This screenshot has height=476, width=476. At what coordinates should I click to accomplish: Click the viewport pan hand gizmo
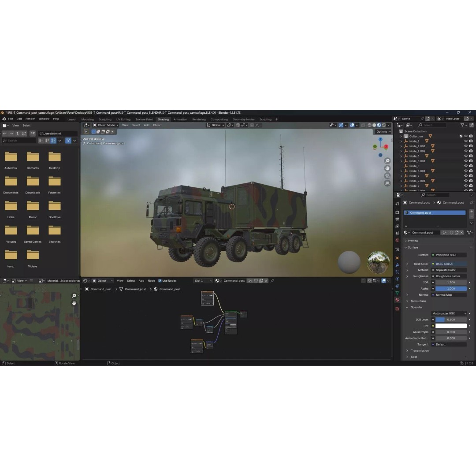coord(387,168)
